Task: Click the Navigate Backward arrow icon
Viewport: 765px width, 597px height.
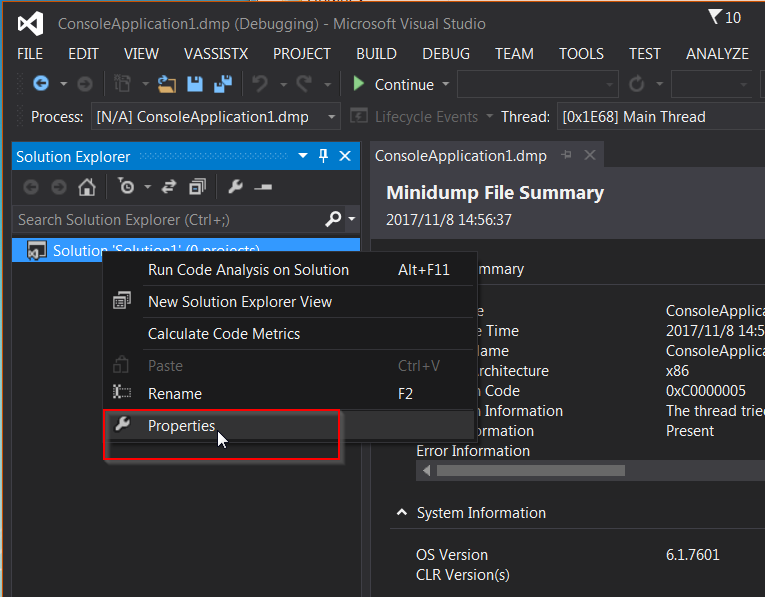Action: (x=41, y=84)
